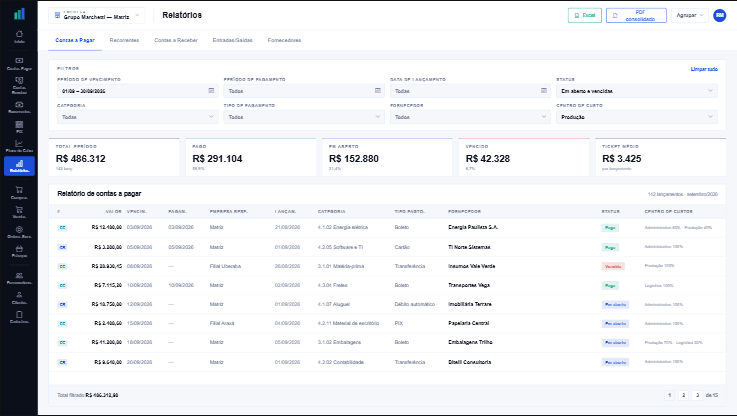Viewport: 737px width, 416px height.
Task: Expand the Tipo de Pagamento filter dropdown
Action: tap(304, 117)
